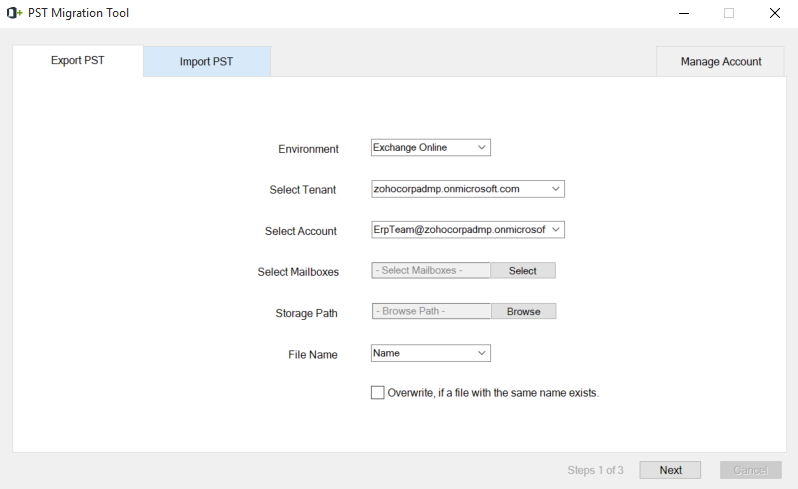Click the overwrite checkbox label text
798x489 pixels.
493,393
